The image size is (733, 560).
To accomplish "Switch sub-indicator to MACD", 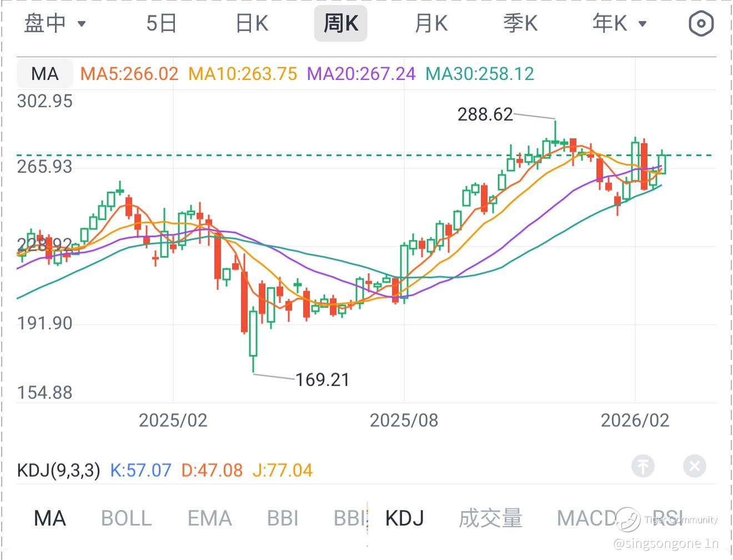I will pos(586,518).
